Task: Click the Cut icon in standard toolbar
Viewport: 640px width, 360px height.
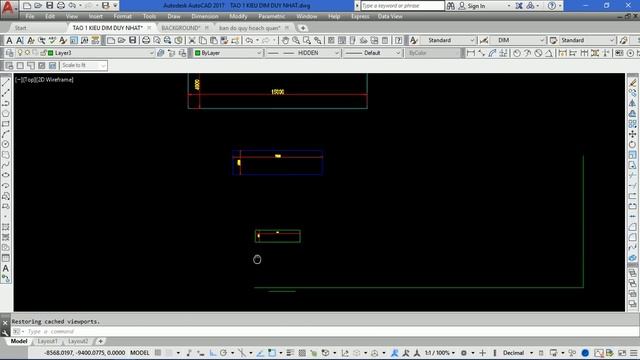Action: [x=192, y=40]
